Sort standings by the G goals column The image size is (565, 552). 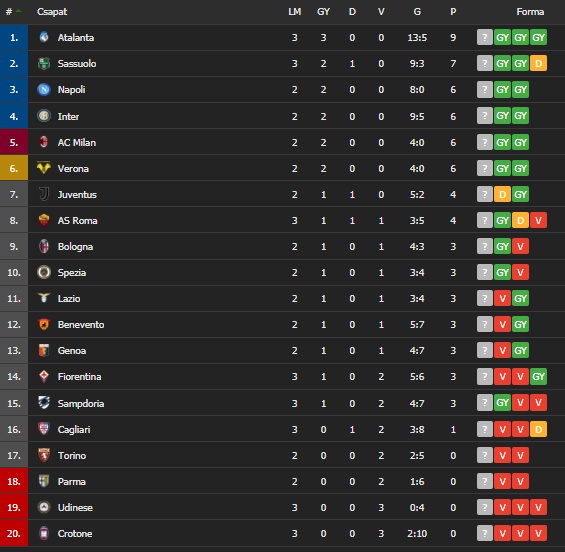(417, 12)
